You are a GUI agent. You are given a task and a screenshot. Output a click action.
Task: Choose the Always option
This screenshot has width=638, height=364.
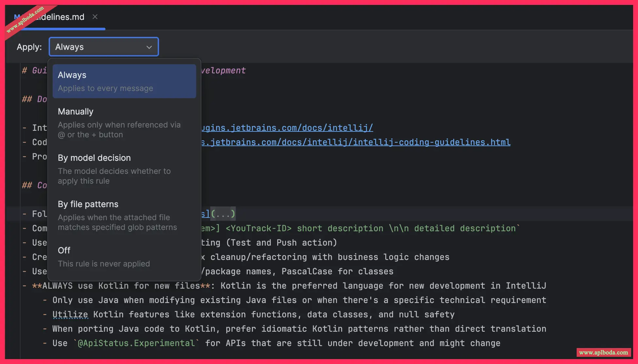pos(124,81)
